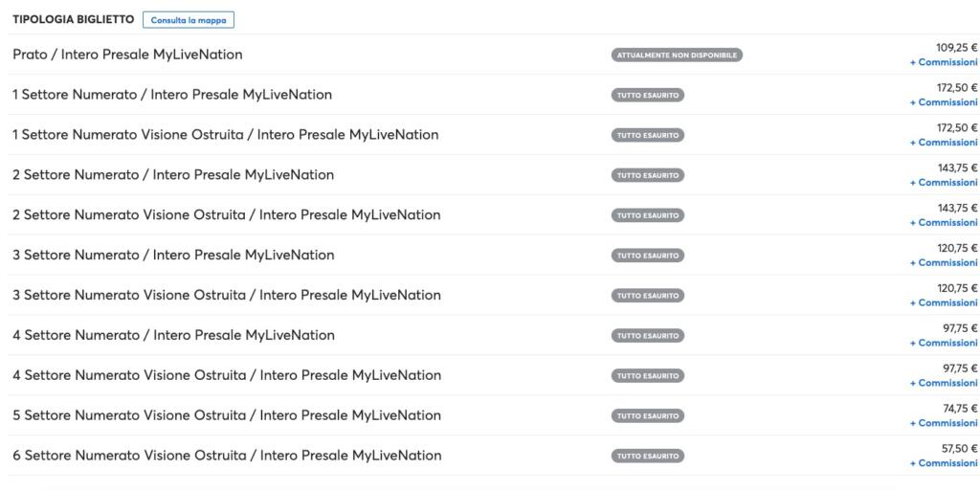Click 'Tutto esaurito' badge for 2 Settore Numerato / Intero

tap(648, 175)
